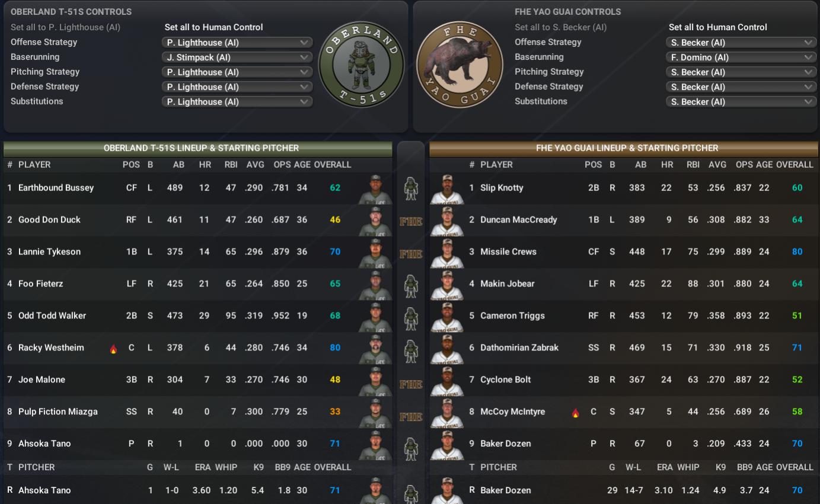This screenshot has height=504, width=820.
Task: Open Lannie Tykeson's player portrait
Action: pyautogui.click(x=375, y=253)
